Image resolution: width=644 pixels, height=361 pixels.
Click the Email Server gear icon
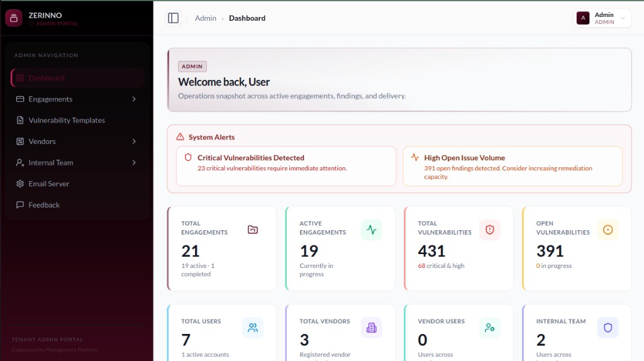(19, 184)
